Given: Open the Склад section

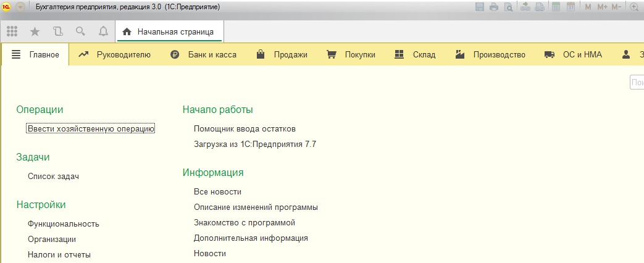Looking at the screenshot, I should (x=415, y=55).
